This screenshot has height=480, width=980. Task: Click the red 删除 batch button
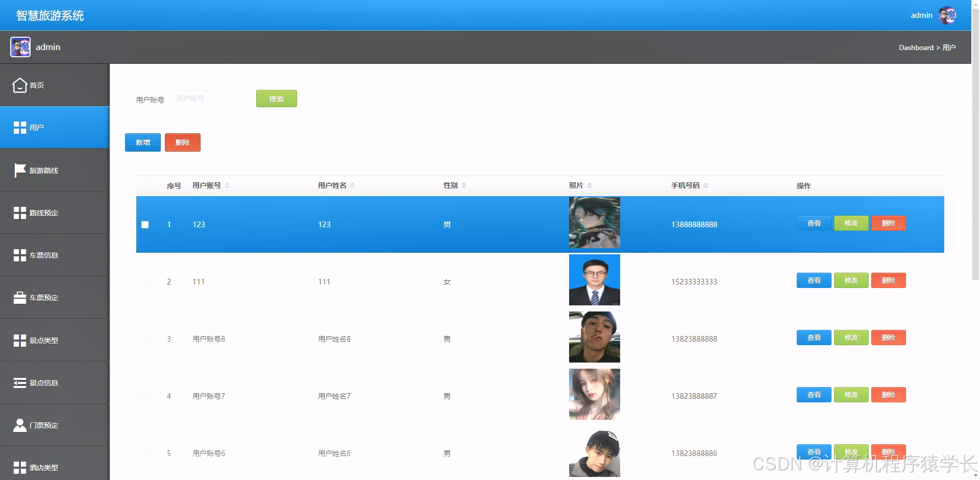tap(183, 142)
